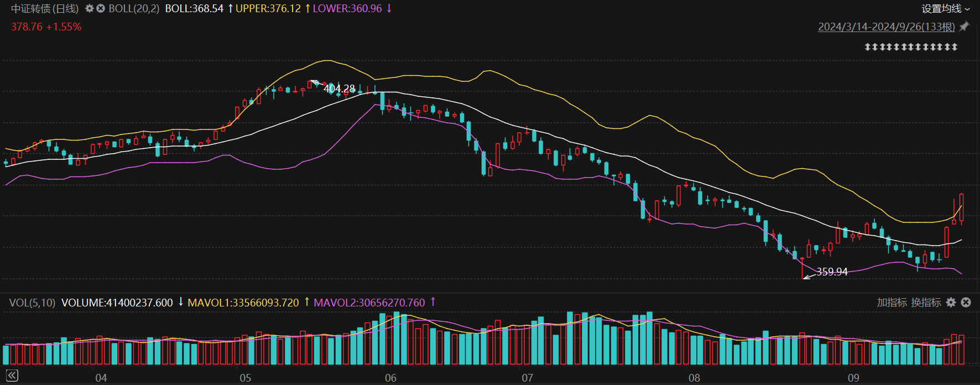Click the 中证转债(日线) chart title
The height and width of the screenshot is (385, 980).
click(x=45, y=9)
